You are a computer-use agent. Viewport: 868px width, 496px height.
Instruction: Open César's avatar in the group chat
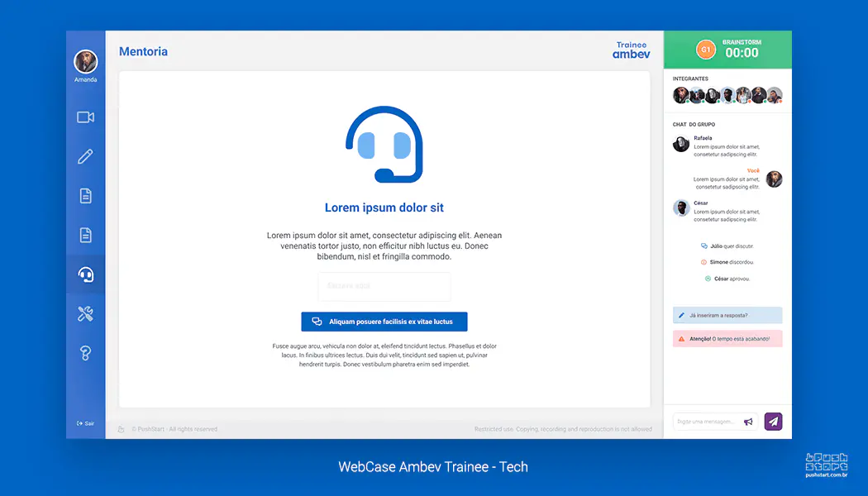click(681, 208)
